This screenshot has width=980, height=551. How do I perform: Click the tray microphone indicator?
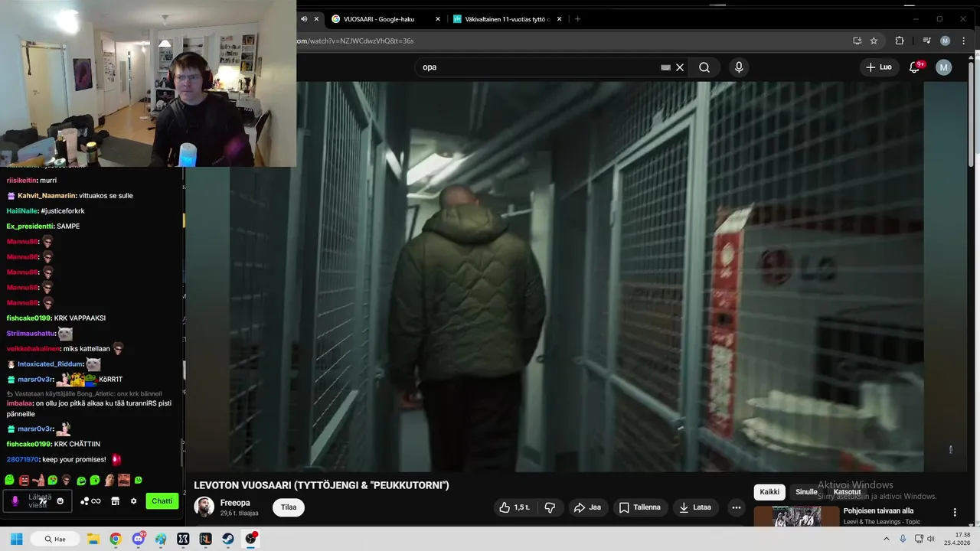(x=901, y=539)
